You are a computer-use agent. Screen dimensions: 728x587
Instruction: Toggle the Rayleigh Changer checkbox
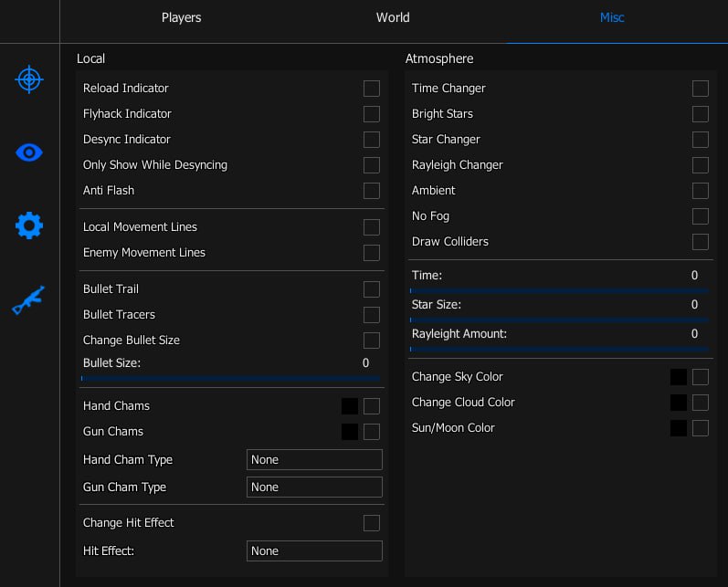(x=701, y=164)
